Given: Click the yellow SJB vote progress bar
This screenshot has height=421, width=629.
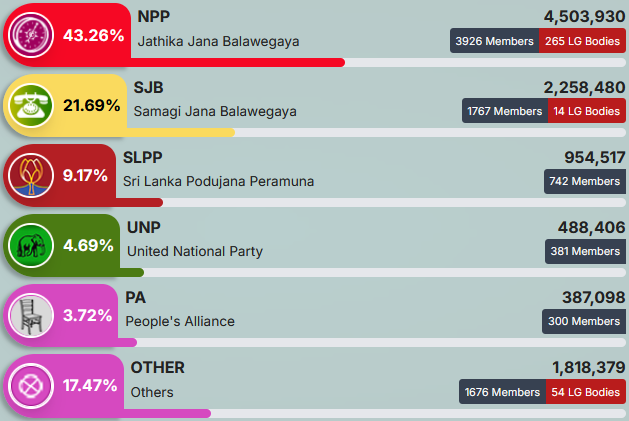Looking at the screenshot, I should click(x=181, y=132).
